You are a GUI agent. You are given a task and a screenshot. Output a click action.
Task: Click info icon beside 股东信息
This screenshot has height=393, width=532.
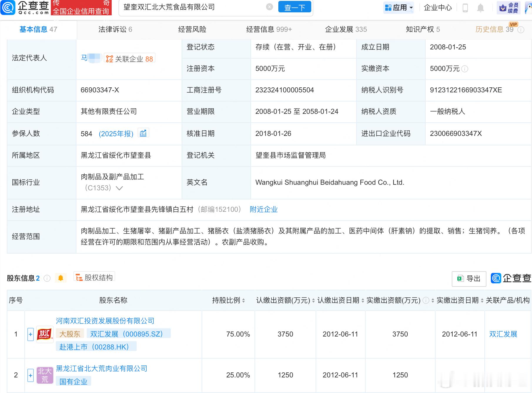click(47, 278)
